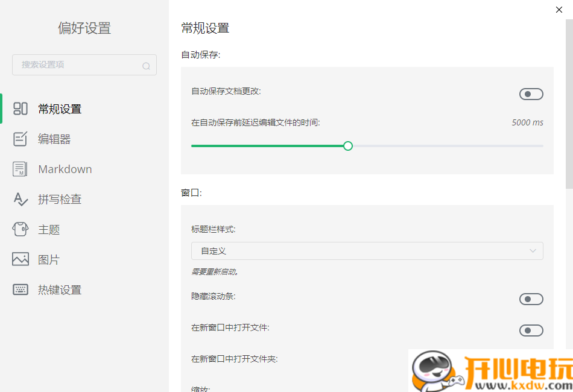Screen dimensions: 573x392
Task: Click the search magnifier icon
Action: click(147, 65)
